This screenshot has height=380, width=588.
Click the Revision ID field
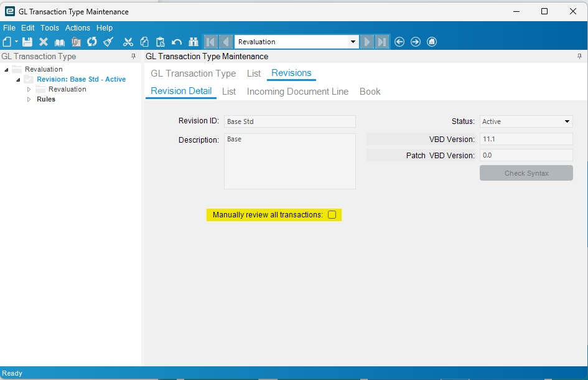(x=290, y=121)
